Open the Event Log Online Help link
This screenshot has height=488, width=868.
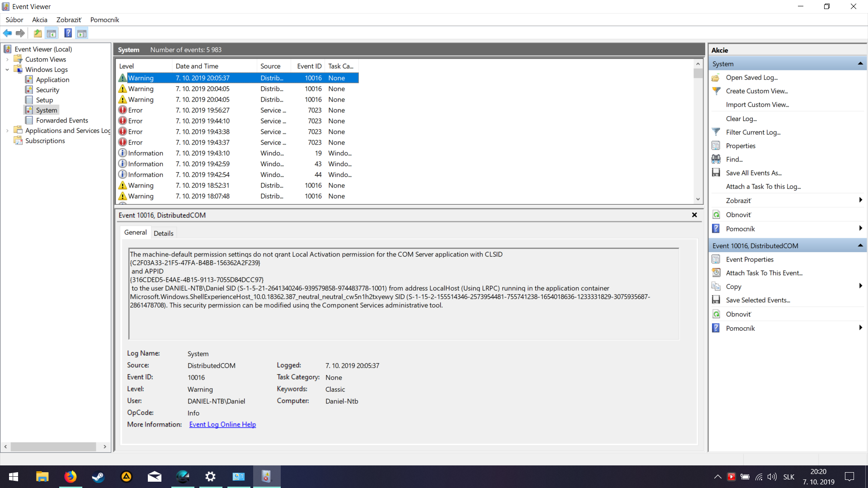pyautogui.click(x=222, y=424)
